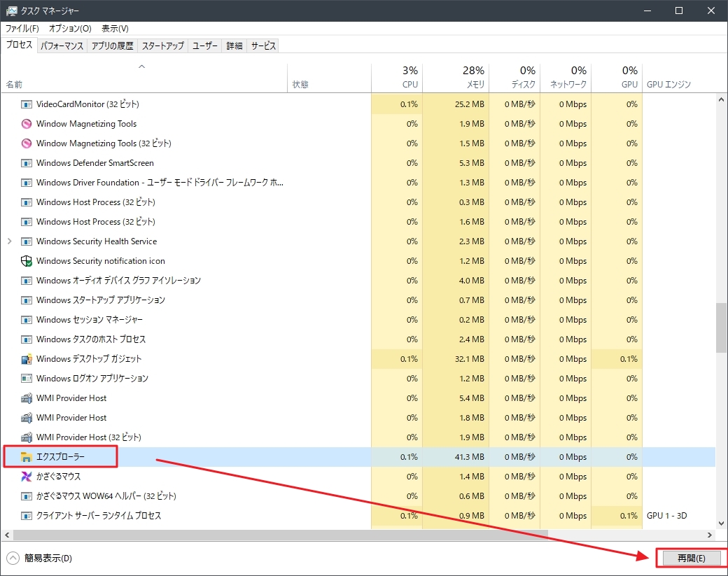Sort by the メモリ column header
The width and height of the screenshot is (728, 576).
pyautogui.click(x=456, y=78)
